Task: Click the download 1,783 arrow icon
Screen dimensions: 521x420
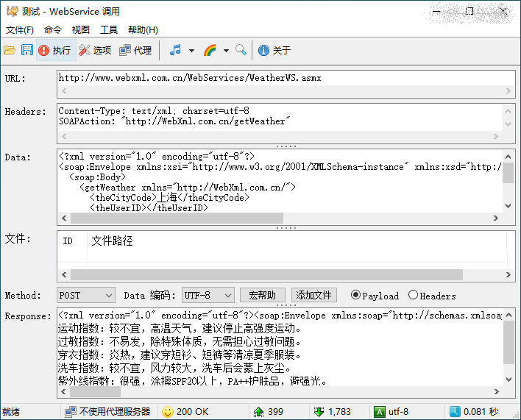Action: tap(319, 412)
